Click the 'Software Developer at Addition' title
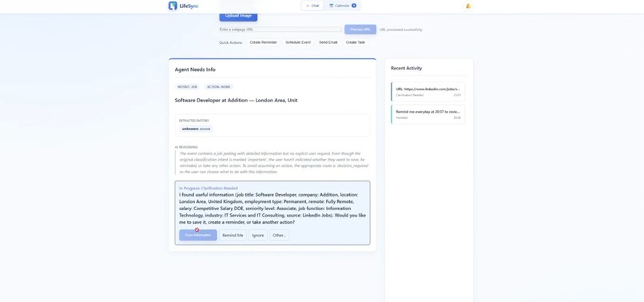Screen dimensions: 644x302 (x=237, y=100)
